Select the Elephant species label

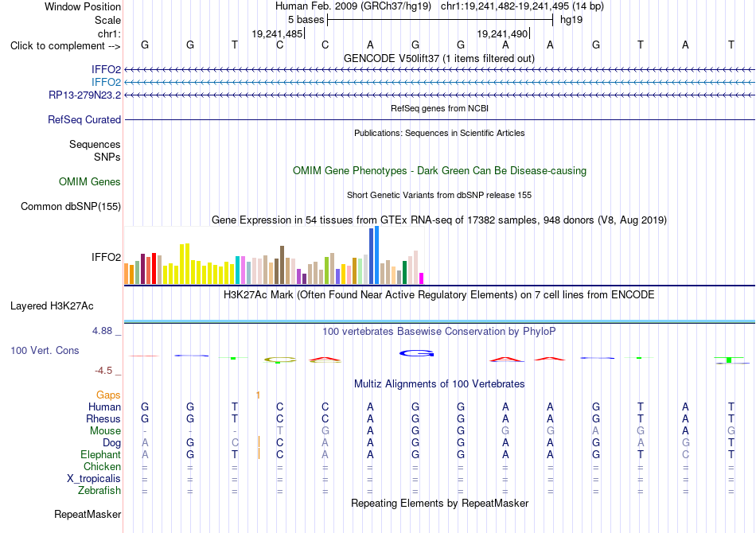pos(101,454)
